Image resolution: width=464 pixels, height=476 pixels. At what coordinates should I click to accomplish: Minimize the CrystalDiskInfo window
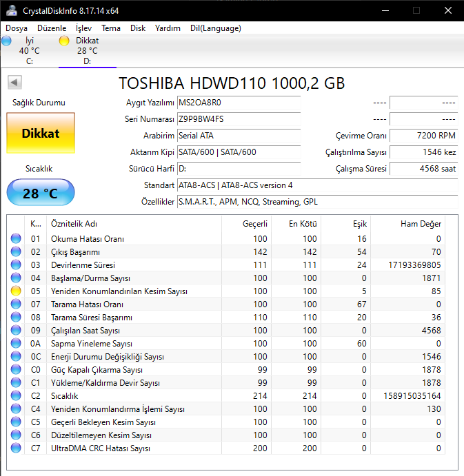(385, 10)
